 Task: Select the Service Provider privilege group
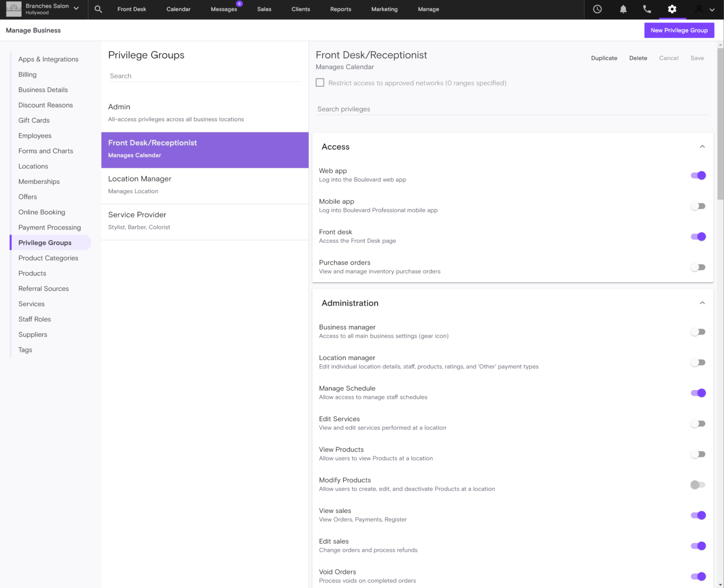tap(205, 220)
